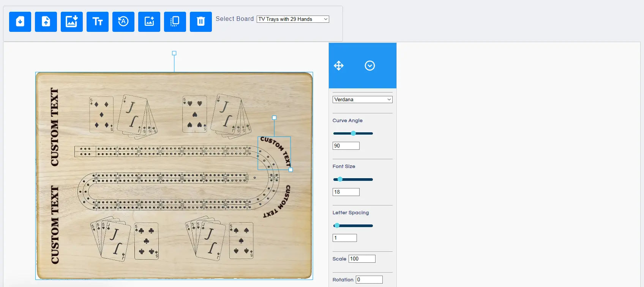Click the Letter Spacing slider handle

click(337, 226)
